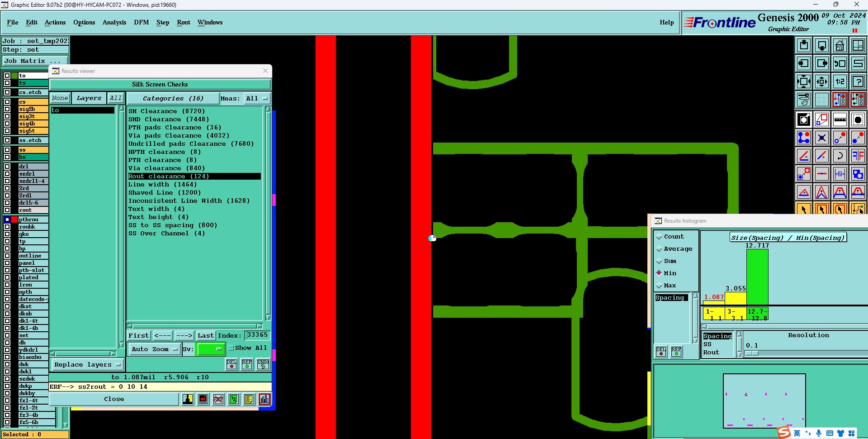Select the Max radio option

pos(659,286)
